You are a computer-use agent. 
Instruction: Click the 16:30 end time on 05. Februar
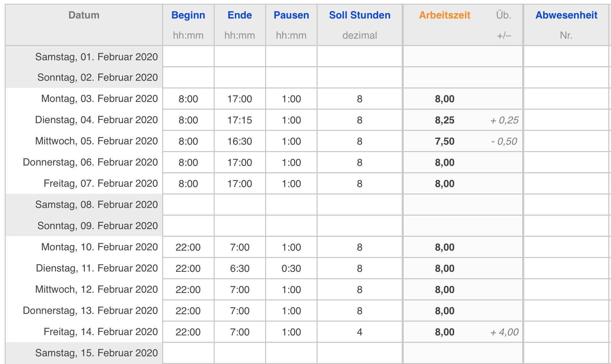pyautogui.click(x=240, y=141)
